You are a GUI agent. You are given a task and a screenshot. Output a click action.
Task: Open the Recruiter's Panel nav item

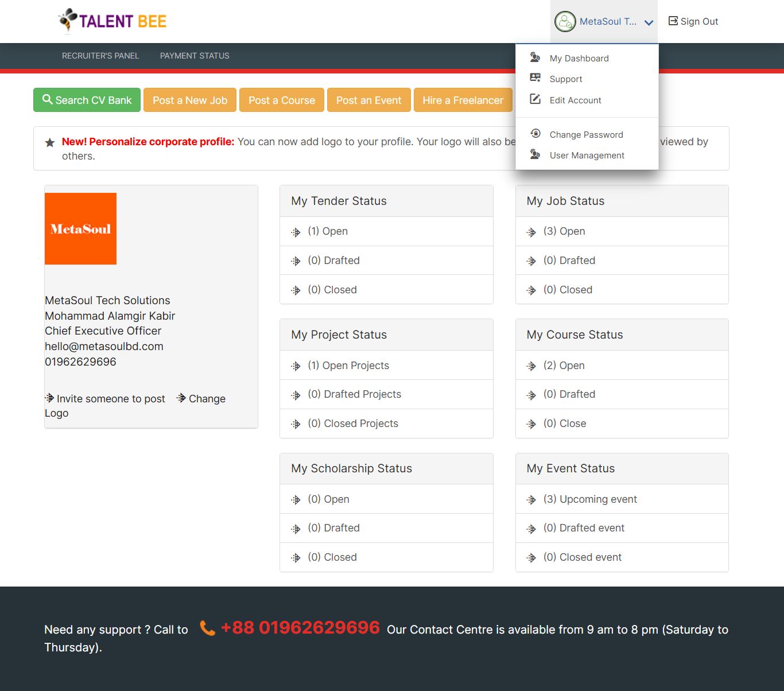[100, 56]
